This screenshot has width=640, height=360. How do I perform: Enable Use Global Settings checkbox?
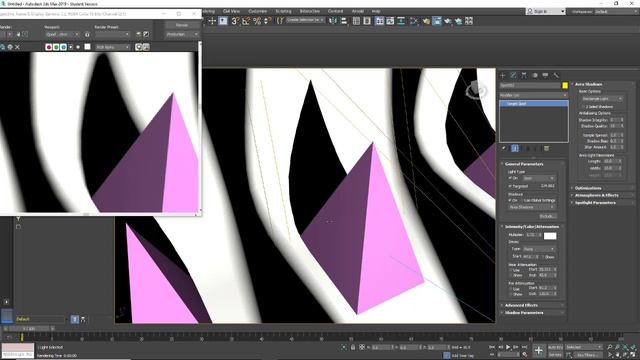click(x=522, y=200)
